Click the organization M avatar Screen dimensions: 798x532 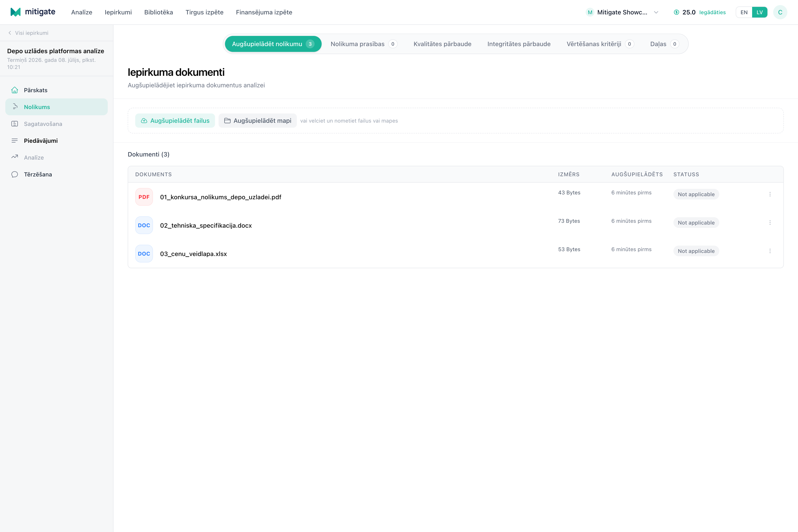[590, 12]
